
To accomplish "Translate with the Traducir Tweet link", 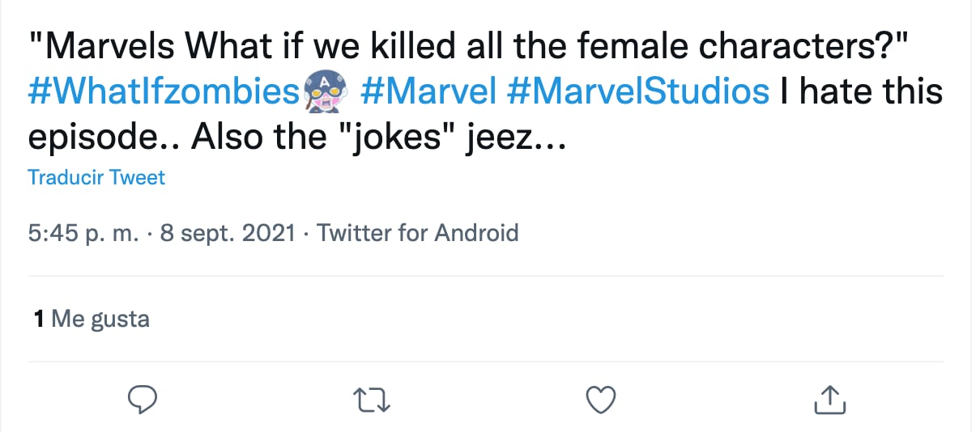I will pos(96,177).
